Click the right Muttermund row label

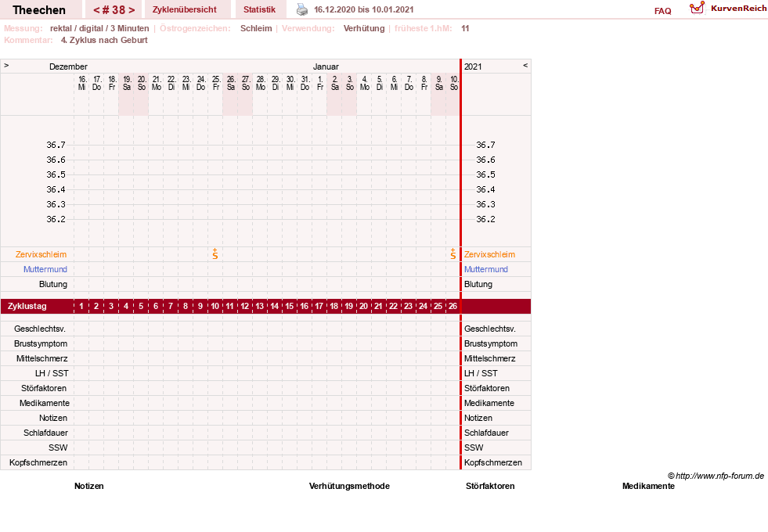(486, 269)
